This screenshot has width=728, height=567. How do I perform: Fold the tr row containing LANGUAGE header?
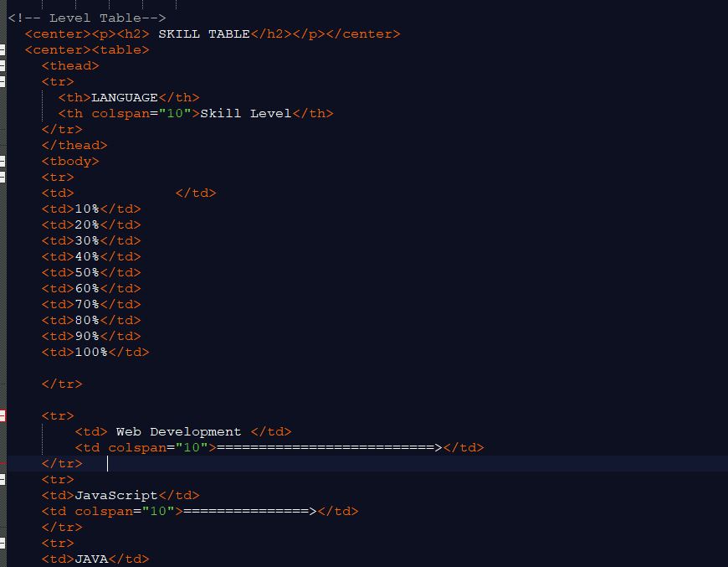click(x=3, y=82)
